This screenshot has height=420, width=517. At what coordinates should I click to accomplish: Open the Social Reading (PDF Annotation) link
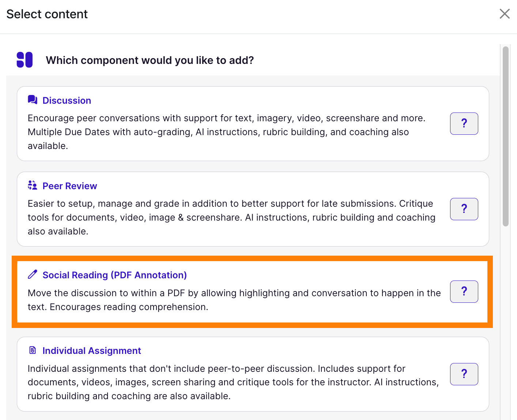pos(114,275)
